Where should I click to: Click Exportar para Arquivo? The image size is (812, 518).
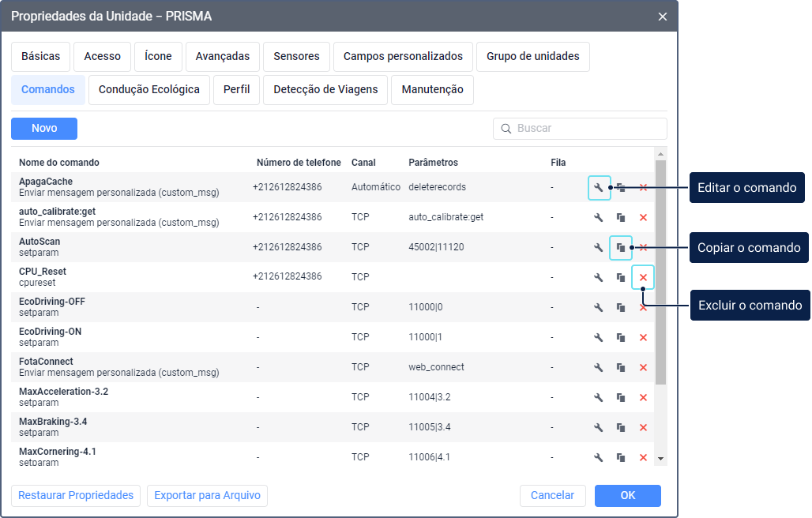coord(207,496)
